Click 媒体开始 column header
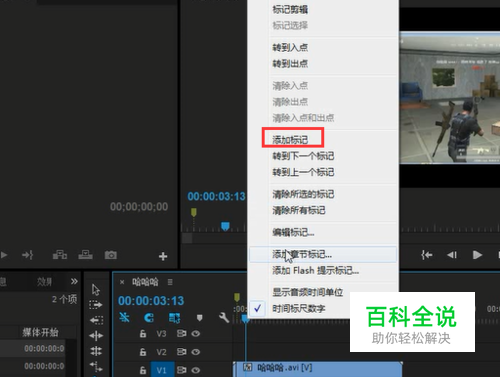This screenshot has width=500, height=377. (40, 332)
